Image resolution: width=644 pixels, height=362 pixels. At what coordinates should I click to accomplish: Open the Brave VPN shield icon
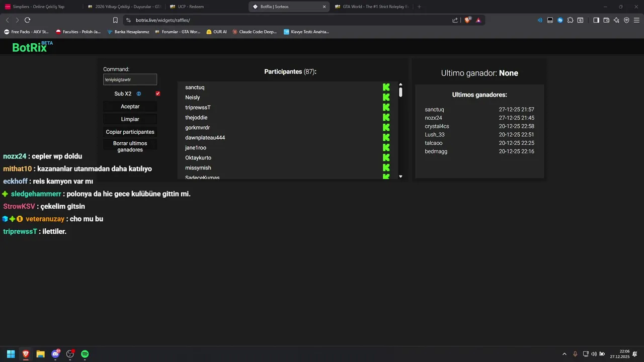coord(626,20)
